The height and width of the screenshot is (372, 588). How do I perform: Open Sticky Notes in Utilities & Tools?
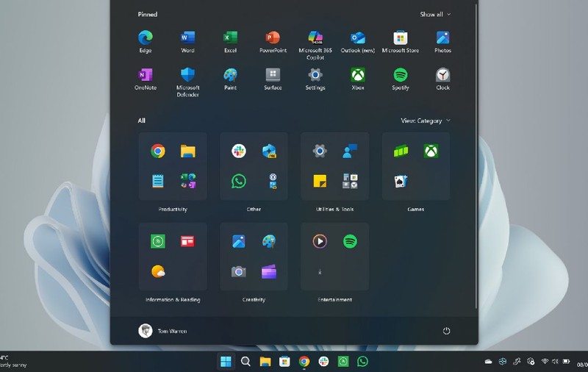pos(320,181)
